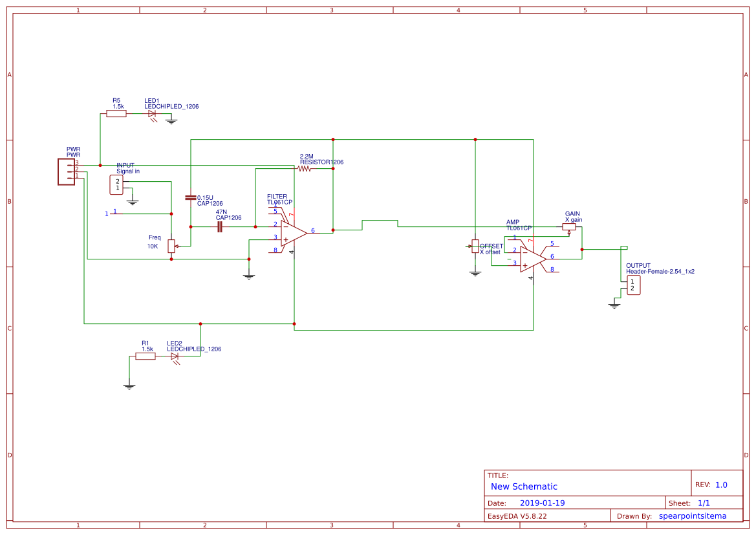Select the R1 1.5k resistor symbol
The height and width of the screenshot is (535, 756).
point(147,355)
